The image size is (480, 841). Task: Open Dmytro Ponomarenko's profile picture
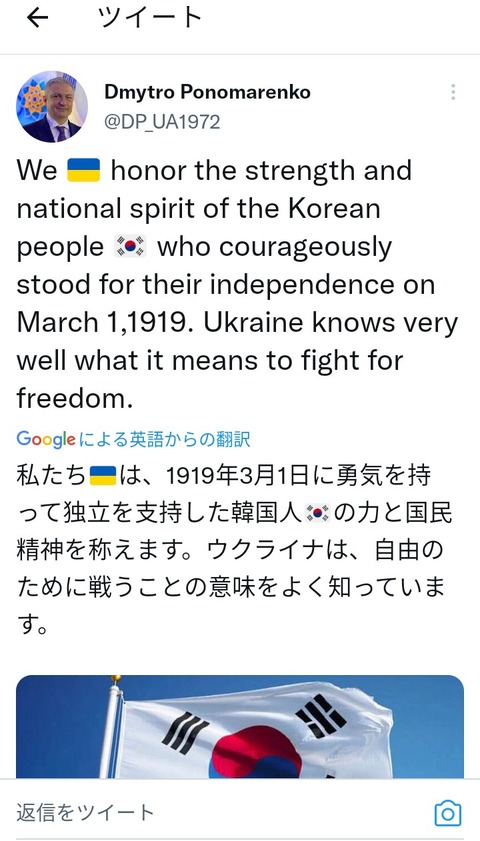[52, 106]
